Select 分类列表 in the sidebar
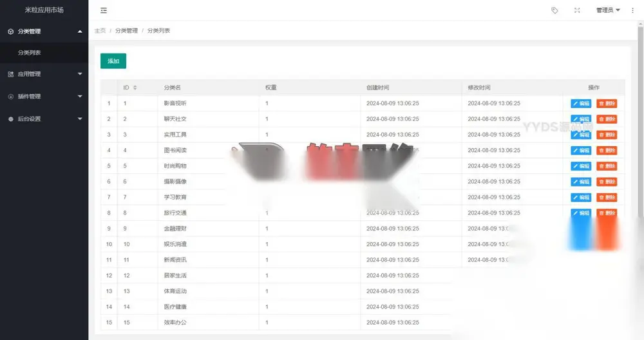Viewport: 644px width, 340px height. click(44, 53)
